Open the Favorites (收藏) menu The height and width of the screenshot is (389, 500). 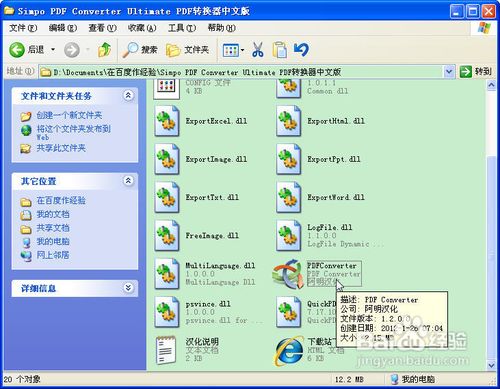click(x=142, y=28)
